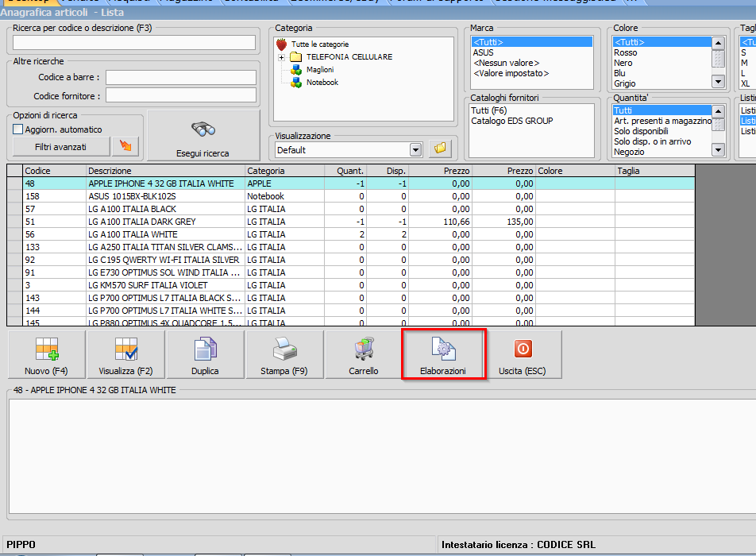This screenshot has width=756, height=556.
Task: Select the TELEFONIA CELLULARE folder icon
Action: 296,57
